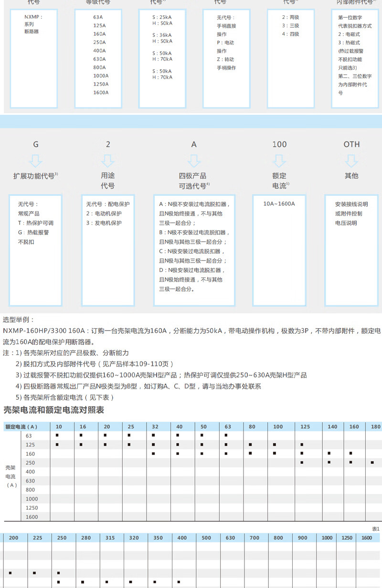Click the 表1 table caption
The height and width of the screenshot is (588, 382).
click(x=375, y=528)
